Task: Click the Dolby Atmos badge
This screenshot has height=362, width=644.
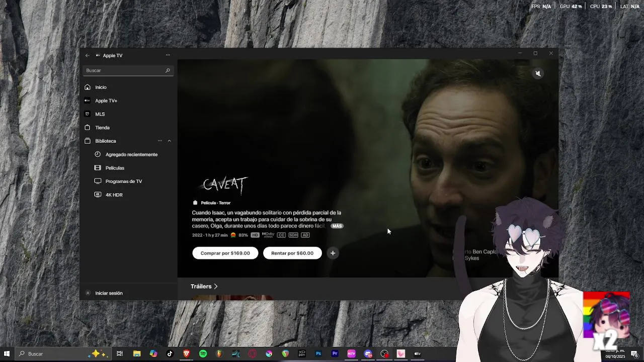Action: tap(268, 235)
